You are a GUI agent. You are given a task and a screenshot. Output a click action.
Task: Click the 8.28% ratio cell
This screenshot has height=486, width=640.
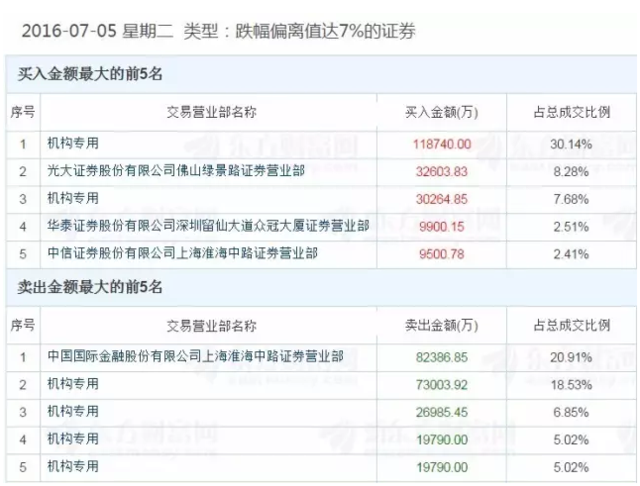571,171
